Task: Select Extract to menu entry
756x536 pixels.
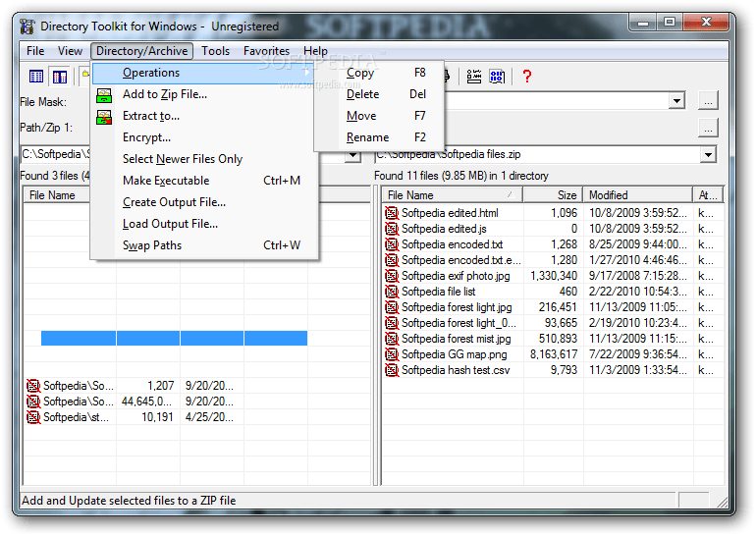Action: click(x=204, y=116)
